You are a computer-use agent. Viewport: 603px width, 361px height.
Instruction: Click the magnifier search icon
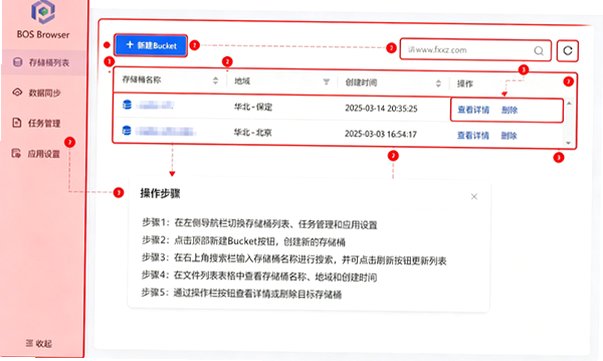(539, 50)
